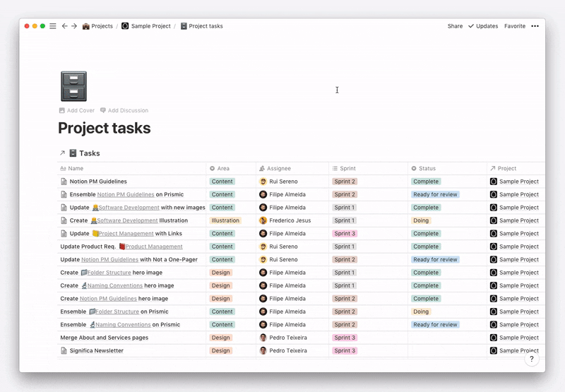
Task: Open Area column header menu
Action: point(231,168)
